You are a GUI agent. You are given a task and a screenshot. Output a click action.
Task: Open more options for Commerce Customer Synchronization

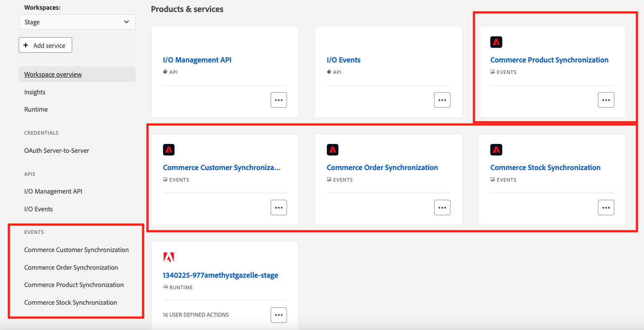point(279,207)
